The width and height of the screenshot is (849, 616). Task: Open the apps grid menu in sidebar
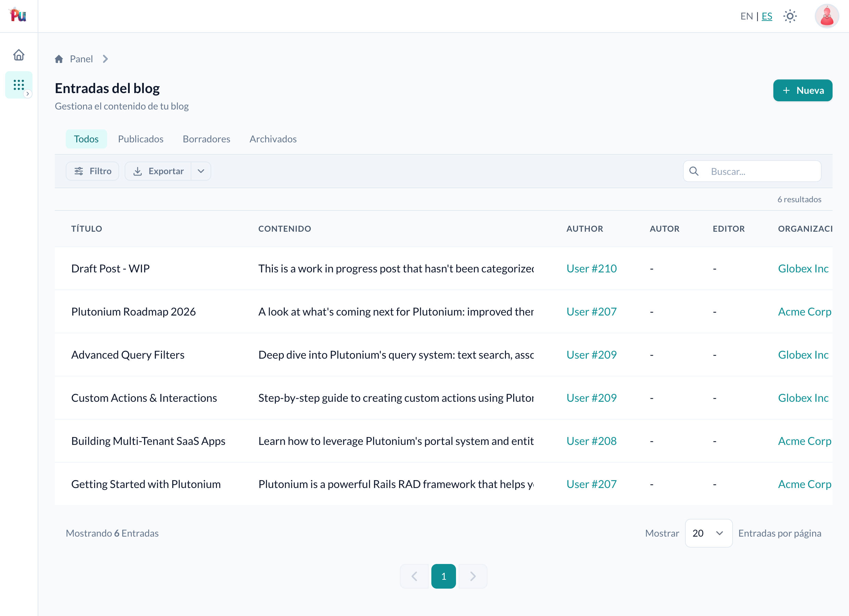(19, 85)
